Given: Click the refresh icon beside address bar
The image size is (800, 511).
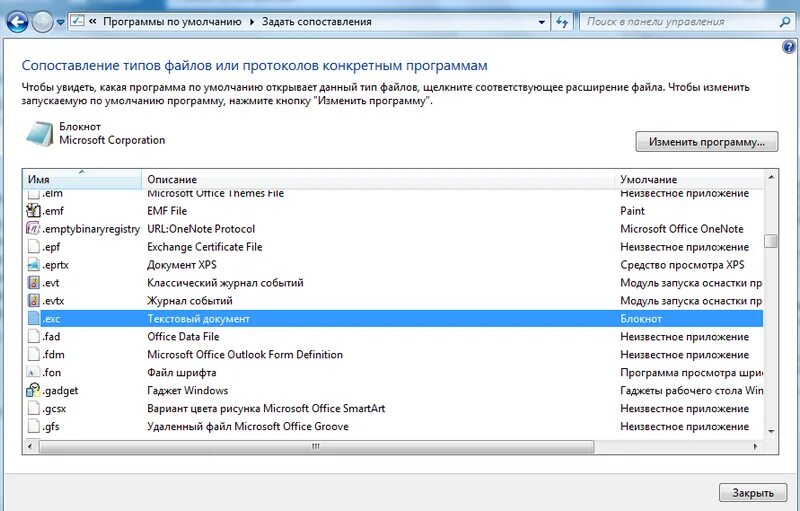Looking at the screenshot, I should (x=562, y=22).
